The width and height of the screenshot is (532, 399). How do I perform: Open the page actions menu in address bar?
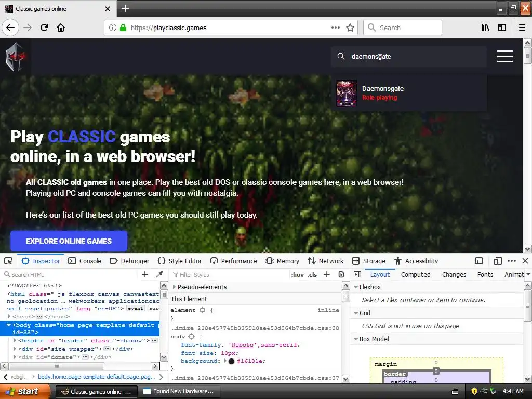[x=335, y=28]
